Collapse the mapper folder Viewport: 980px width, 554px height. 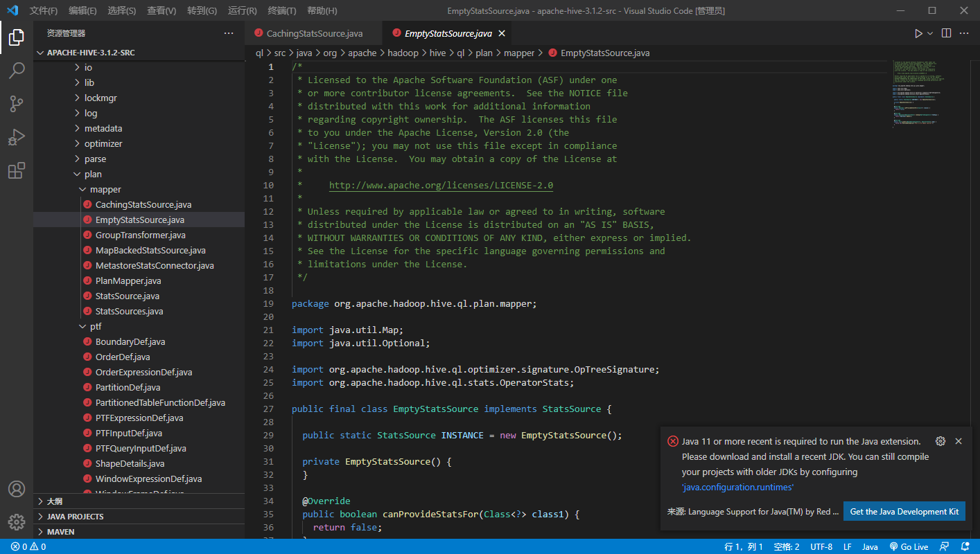(139, 189)
